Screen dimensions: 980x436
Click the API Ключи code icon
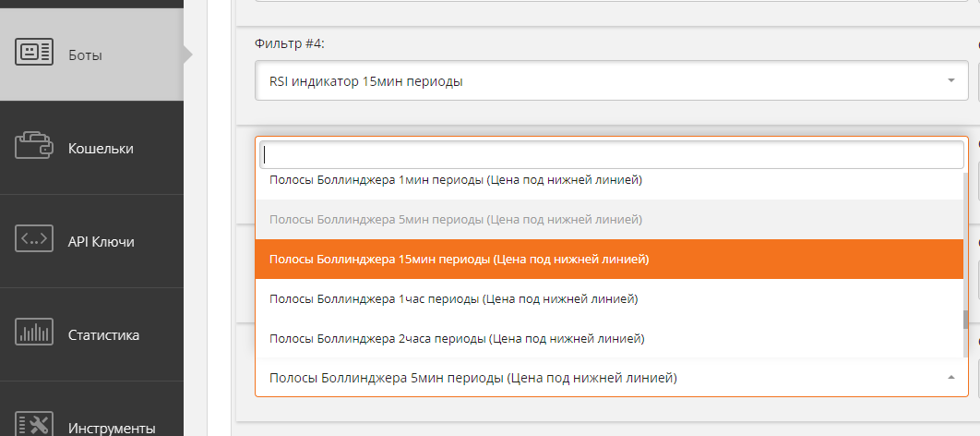[34, 239]
